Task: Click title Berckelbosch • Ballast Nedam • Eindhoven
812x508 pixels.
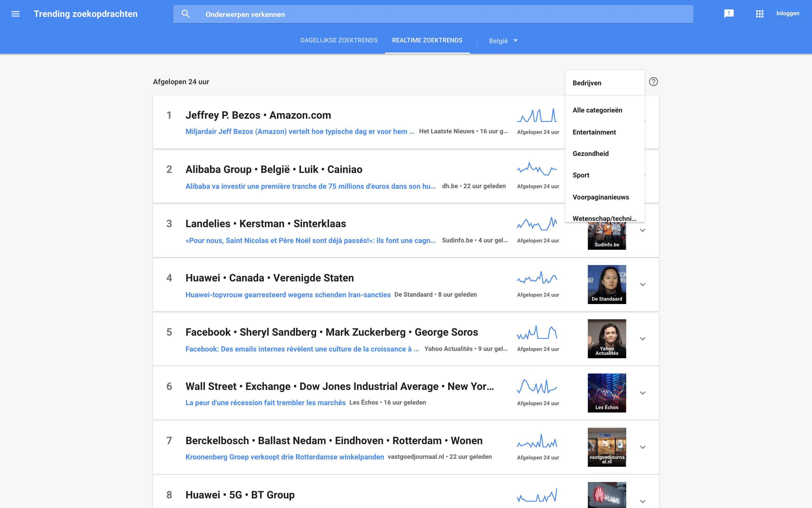Action: coord(334,441)
